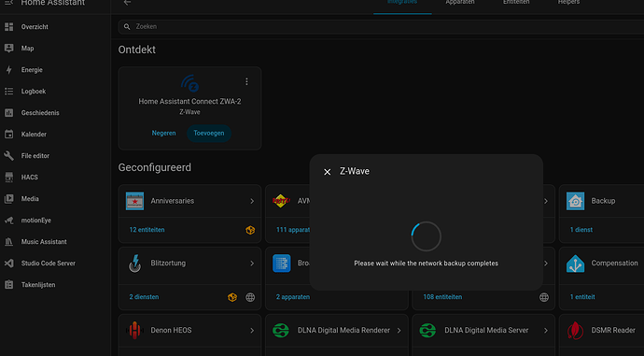The image size is (644, 356).
Task: Click the Home Assistant Connect ZWA-2 title
Action: pyautogui.click(x=189, y=101)
